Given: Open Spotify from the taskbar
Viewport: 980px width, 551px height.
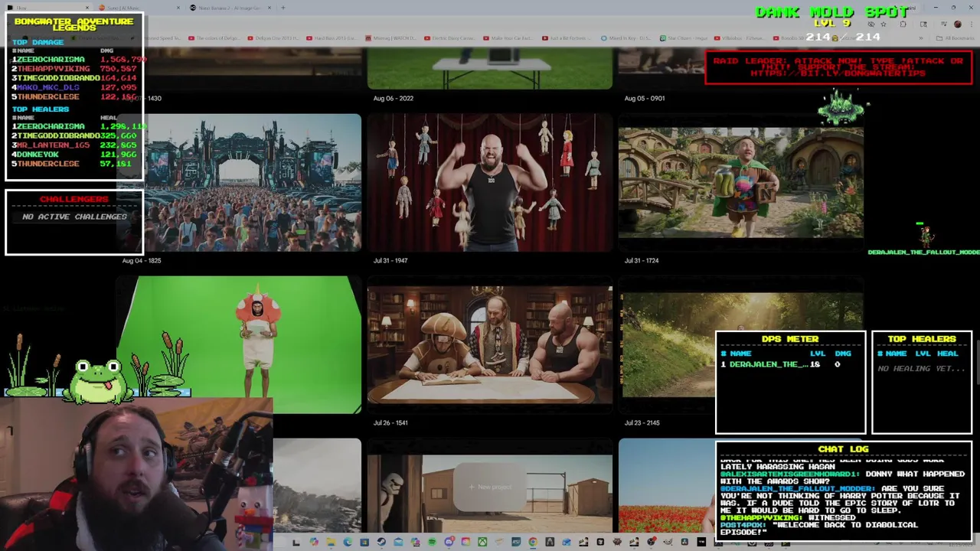Looking at the screenshot, I should (x=432, y=543).
